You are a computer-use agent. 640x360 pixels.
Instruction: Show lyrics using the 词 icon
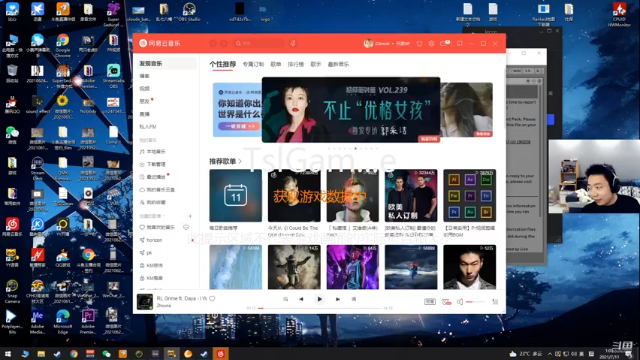pyautogui.click(x=354, y=299)
